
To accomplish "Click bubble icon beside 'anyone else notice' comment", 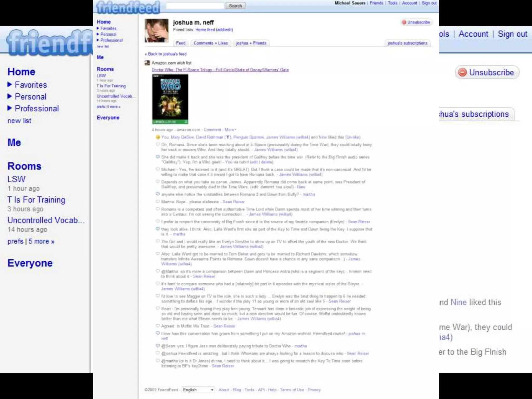I will (x=158, y=194).
